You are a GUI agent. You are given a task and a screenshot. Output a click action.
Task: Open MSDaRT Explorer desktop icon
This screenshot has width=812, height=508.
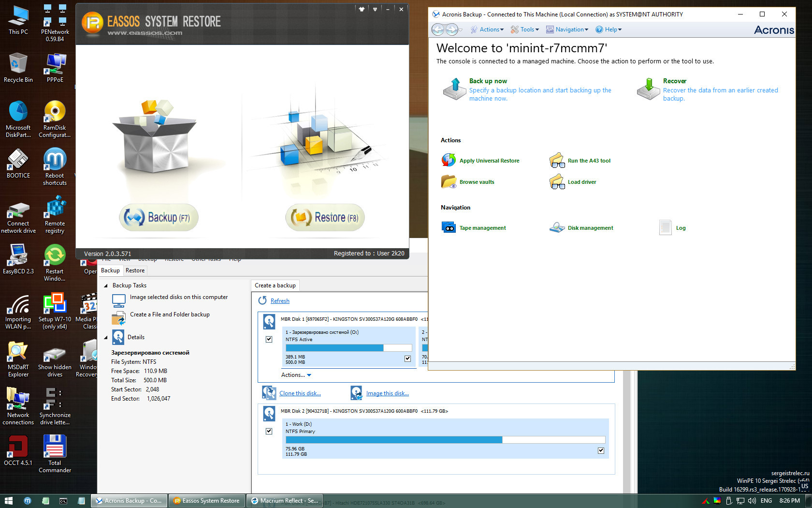(x=18, y=359)
